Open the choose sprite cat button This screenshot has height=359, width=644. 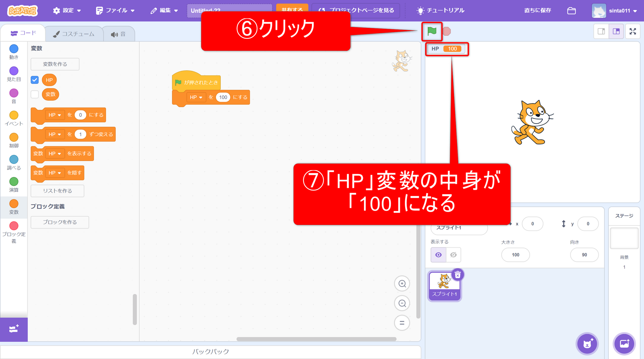point(587,344)
